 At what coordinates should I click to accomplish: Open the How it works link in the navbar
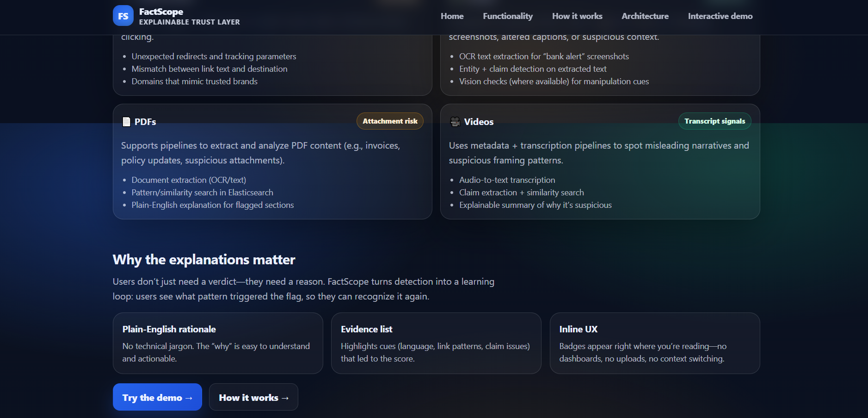(577, 16)
